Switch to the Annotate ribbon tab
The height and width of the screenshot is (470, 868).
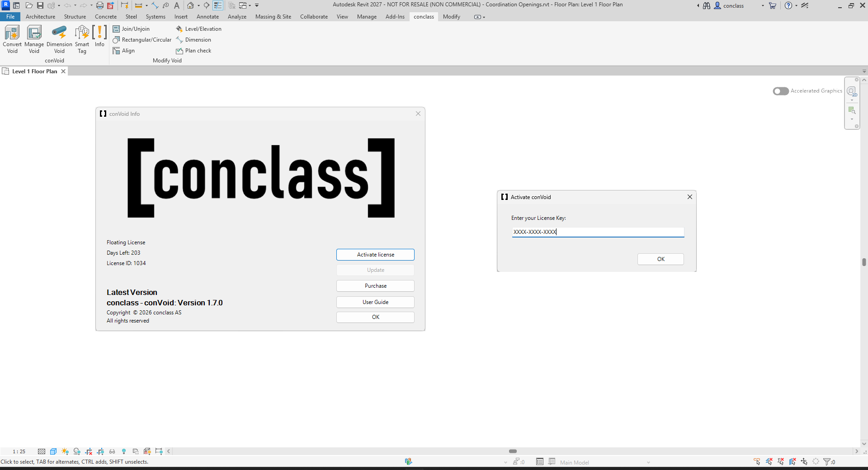tap(208, 17)
